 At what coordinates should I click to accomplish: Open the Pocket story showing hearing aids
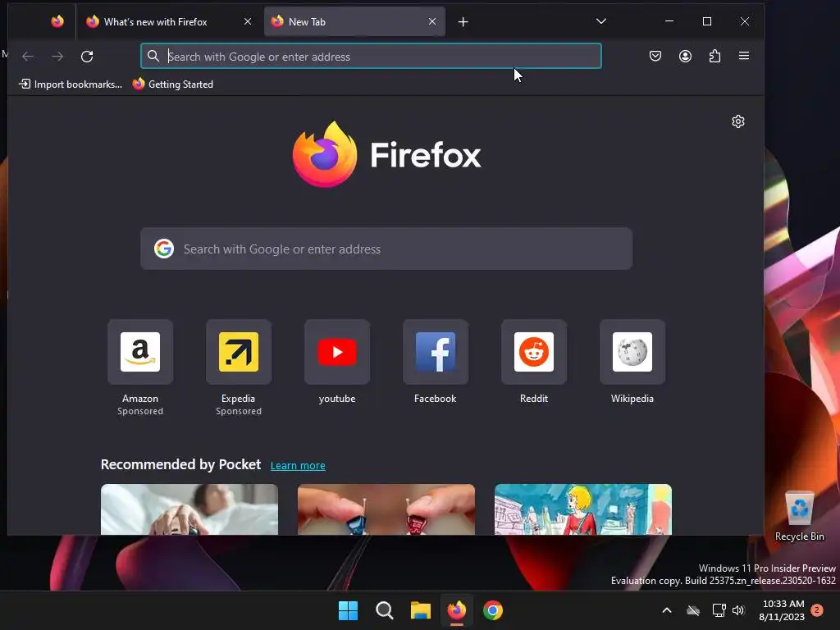coord(386,509)
